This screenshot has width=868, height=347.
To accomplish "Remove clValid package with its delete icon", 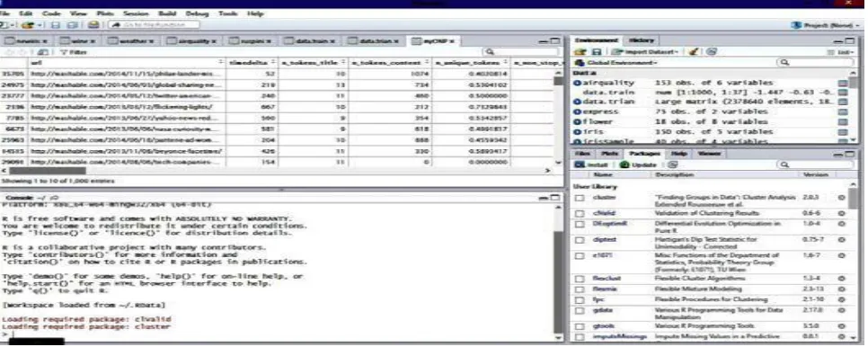I will [841, 214].
